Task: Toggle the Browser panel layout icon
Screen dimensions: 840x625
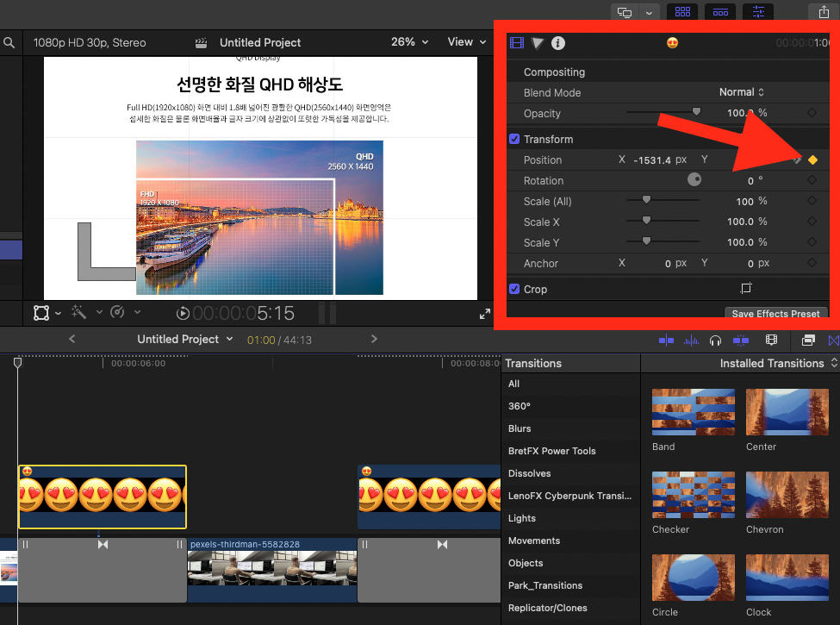Action: pos(682,12)
